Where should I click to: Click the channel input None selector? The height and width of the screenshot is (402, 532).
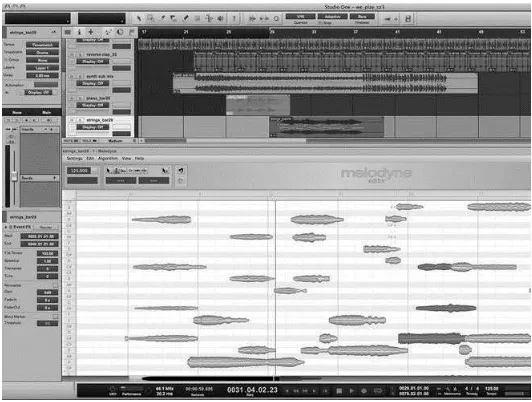pyautogui.click(x=17, y=112)
